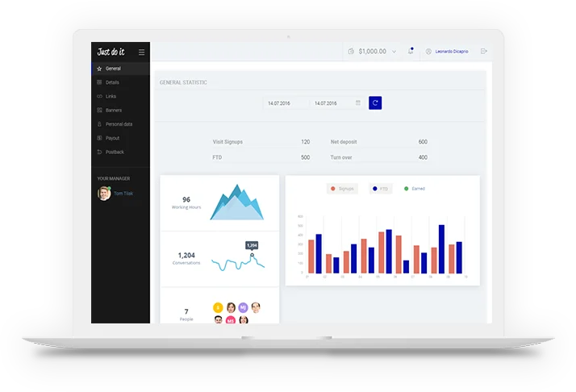Expand the $1,000.00 balance dropdown
The width and height of the screenshot is (576, 392).
[394, 52]
